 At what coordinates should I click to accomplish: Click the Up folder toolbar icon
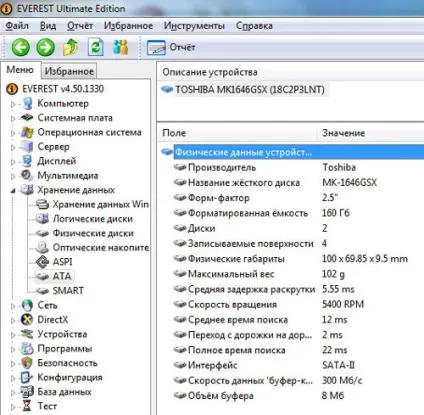71,47
